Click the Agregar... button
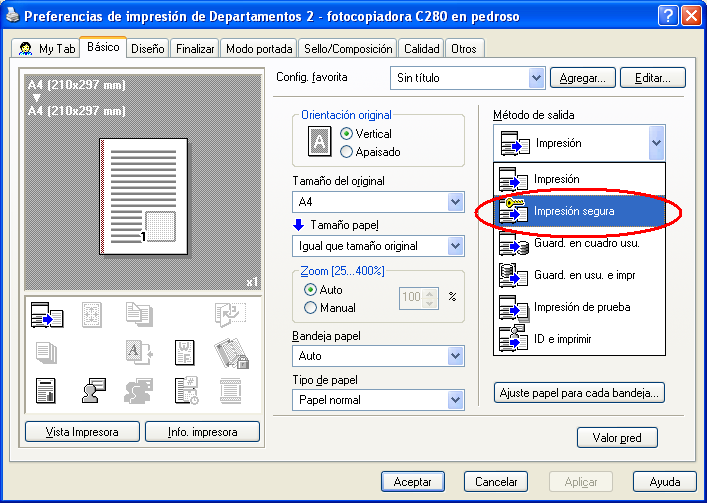 (x=583, y=78)
